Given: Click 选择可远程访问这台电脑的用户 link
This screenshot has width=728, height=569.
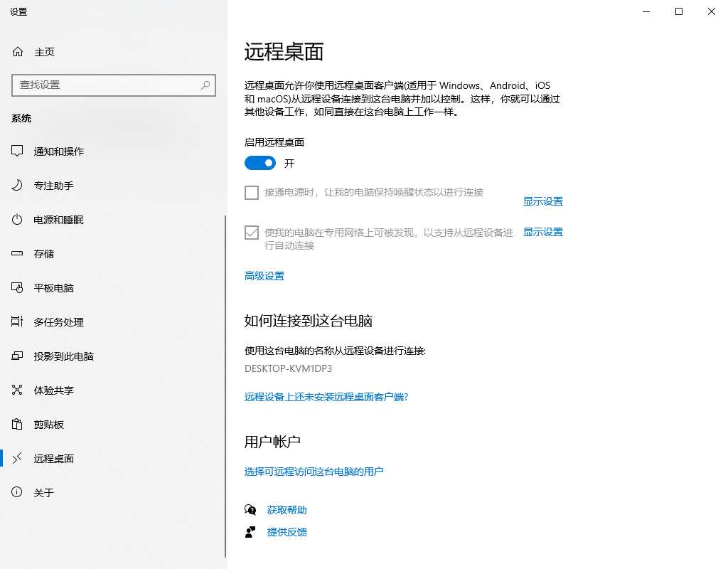Looking at the screenshot, I should tap(314, 471).
